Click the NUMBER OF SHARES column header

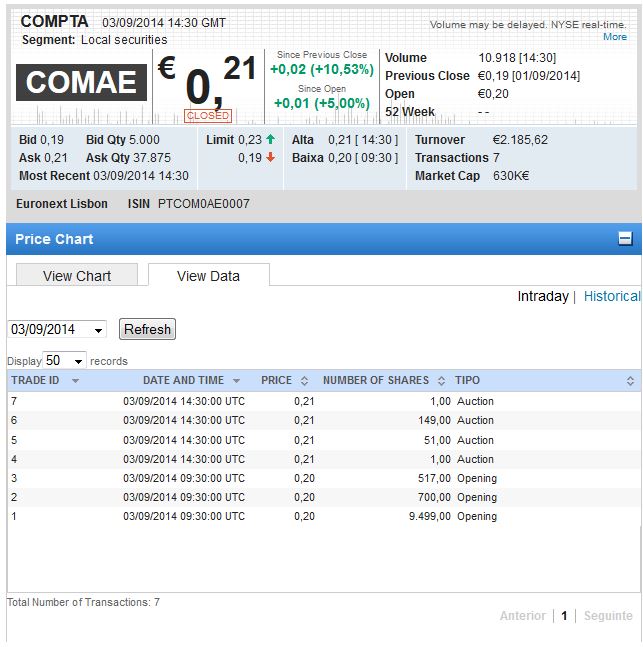click(376, 380)
